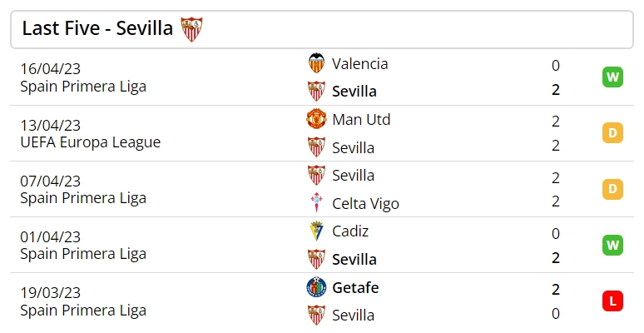Open the Celta Vigo team link
The height and width of the screenshot is (333, 644).
pyautogui.click(x=365, y=203)
